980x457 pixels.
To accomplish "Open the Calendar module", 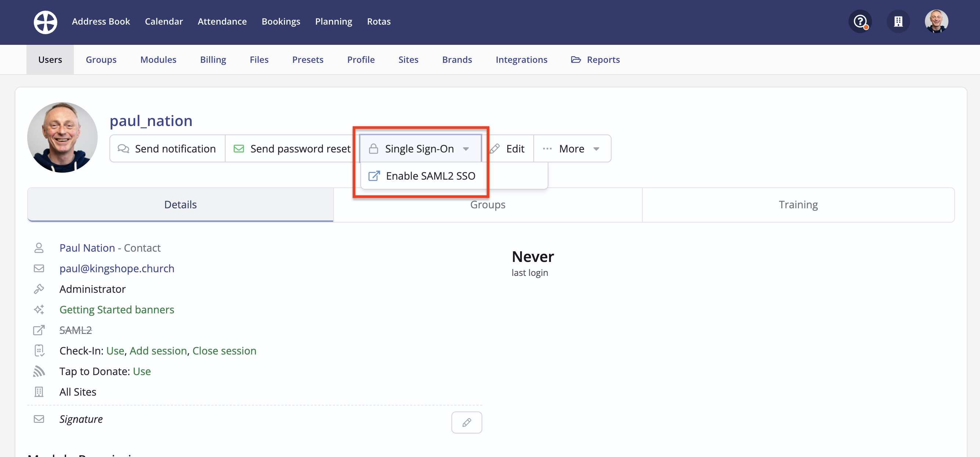I will click(163, 21).
